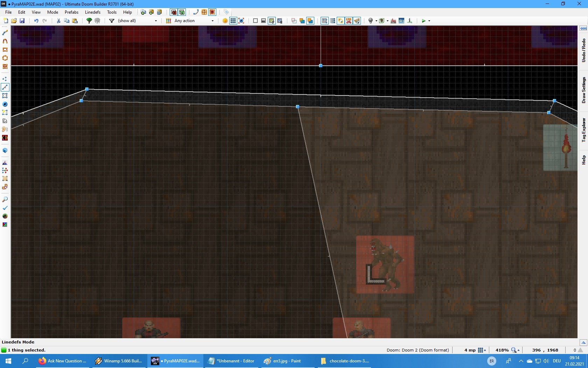Open Sound Propagation mode ear icon

click(5, 129)
